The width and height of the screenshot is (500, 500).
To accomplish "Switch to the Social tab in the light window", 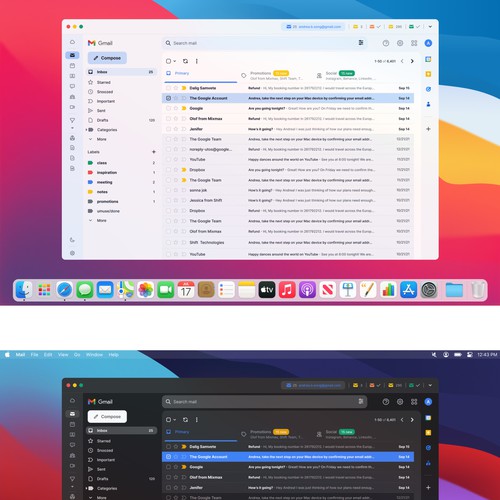I will click(347, 76).
